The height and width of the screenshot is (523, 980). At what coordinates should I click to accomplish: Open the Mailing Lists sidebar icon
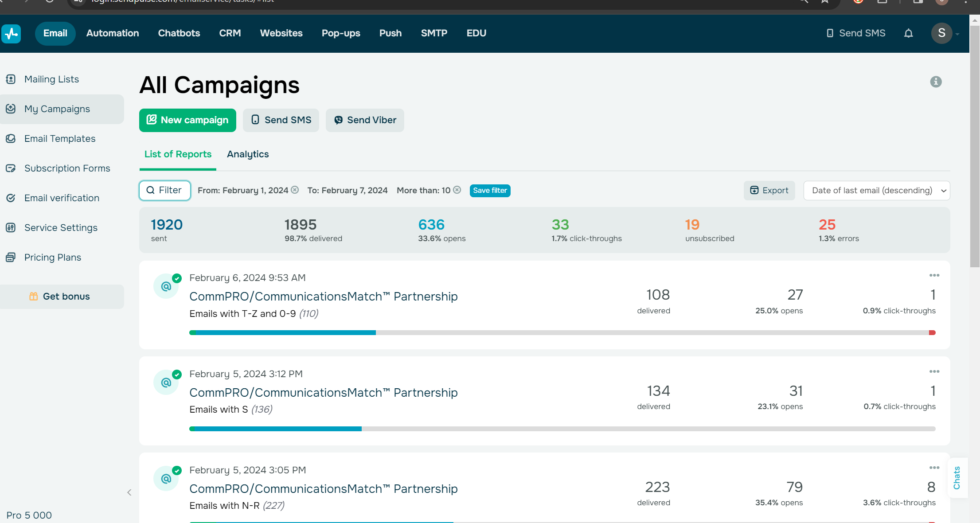click(x=11, y=79)
